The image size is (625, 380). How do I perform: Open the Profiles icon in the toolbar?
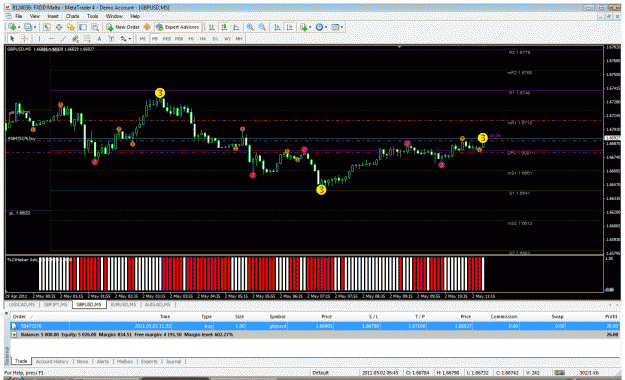coord(28,27)
